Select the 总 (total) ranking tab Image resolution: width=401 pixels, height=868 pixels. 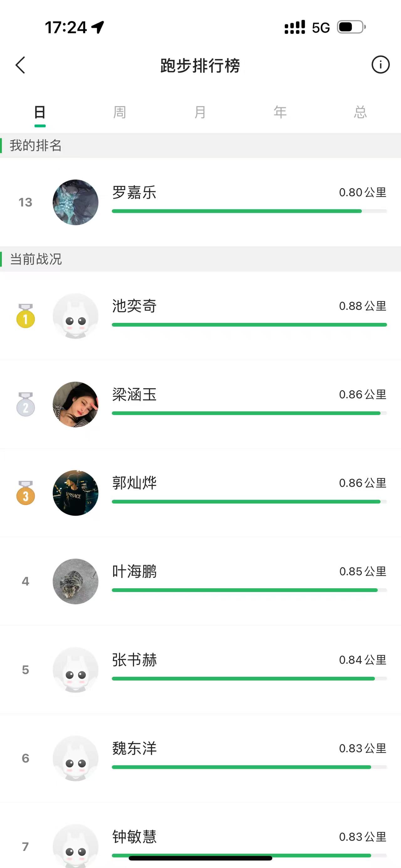click(x=361, y=112)
